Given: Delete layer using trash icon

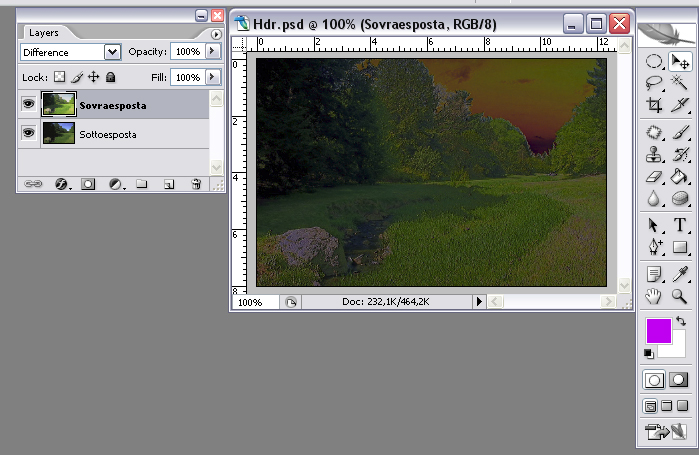Looking at the screenshot, I should (196, 184).
